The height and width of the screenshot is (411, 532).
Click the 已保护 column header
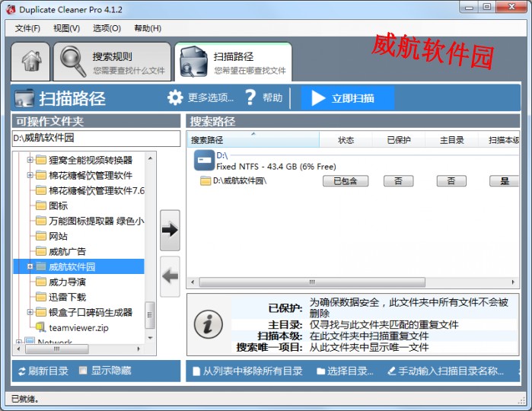(399, 140)
